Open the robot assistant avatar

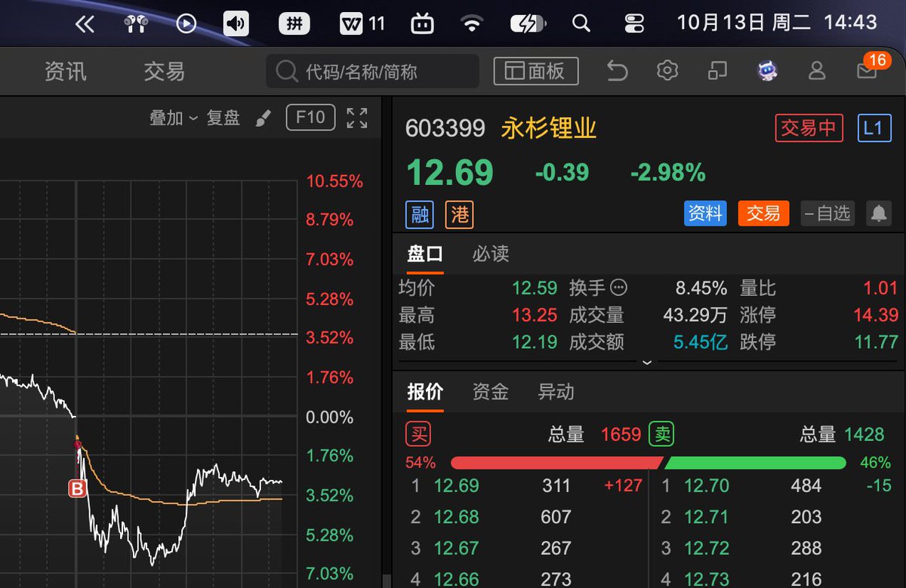pos(767,71)
